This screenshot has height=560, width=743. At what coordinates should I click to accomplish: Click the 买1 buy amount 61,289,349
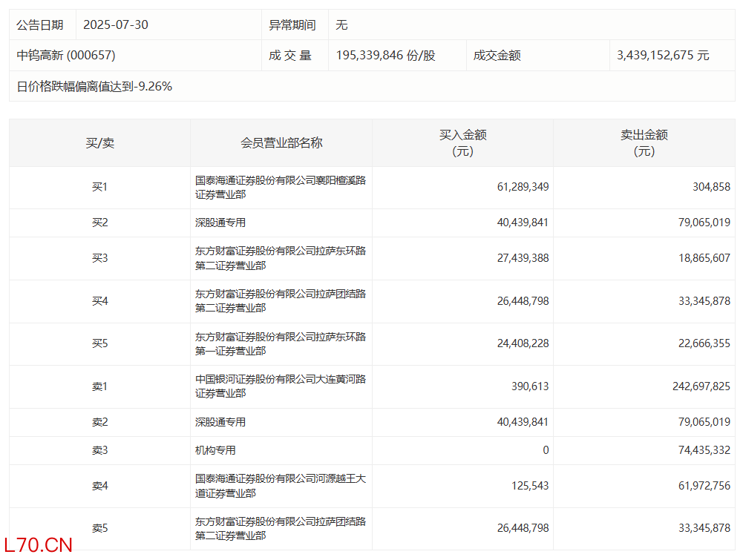[523, 187]
